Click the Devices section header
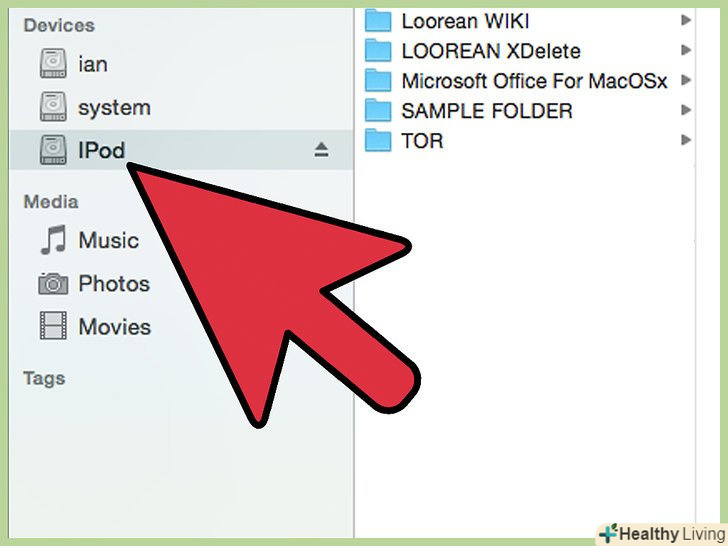The width and height of the screenshot is (728, 546). pyautogui.click(x=59, y=26)
